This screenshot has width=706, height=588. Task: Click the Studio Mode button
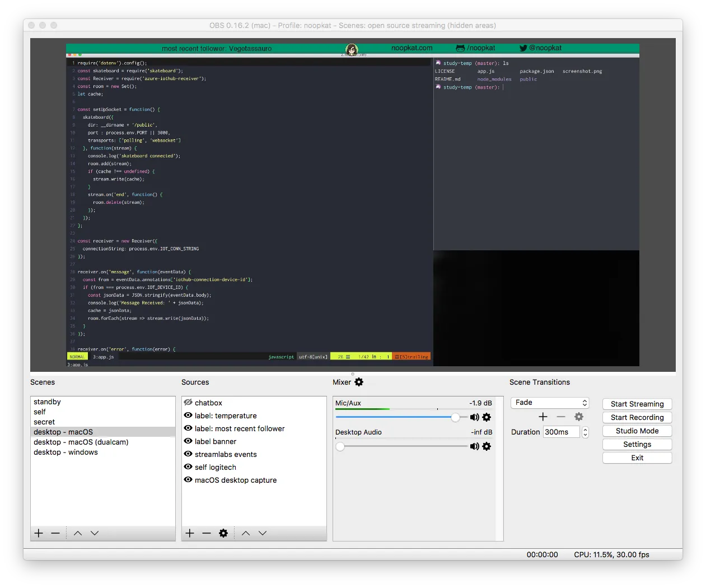[637, 431]
